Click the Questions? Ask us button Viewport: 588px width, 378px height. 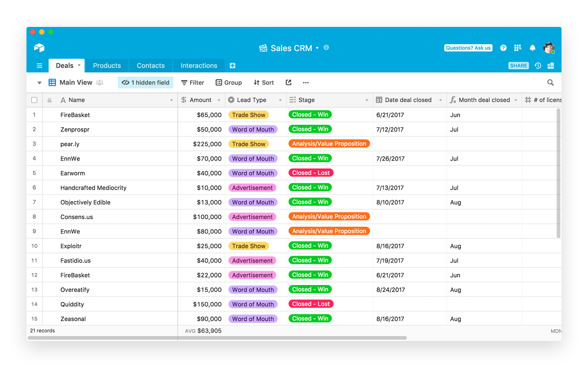tap(468, 48)
